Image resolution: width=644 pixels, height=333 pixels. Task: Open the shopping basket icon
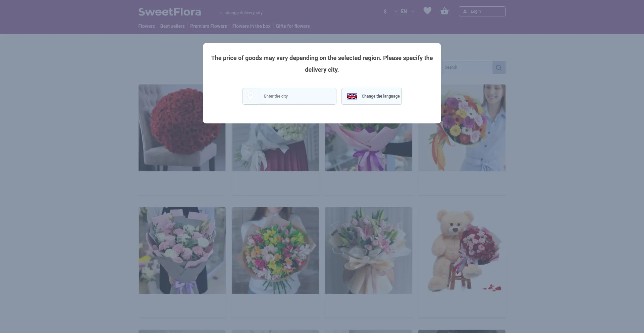click(444, 11)
